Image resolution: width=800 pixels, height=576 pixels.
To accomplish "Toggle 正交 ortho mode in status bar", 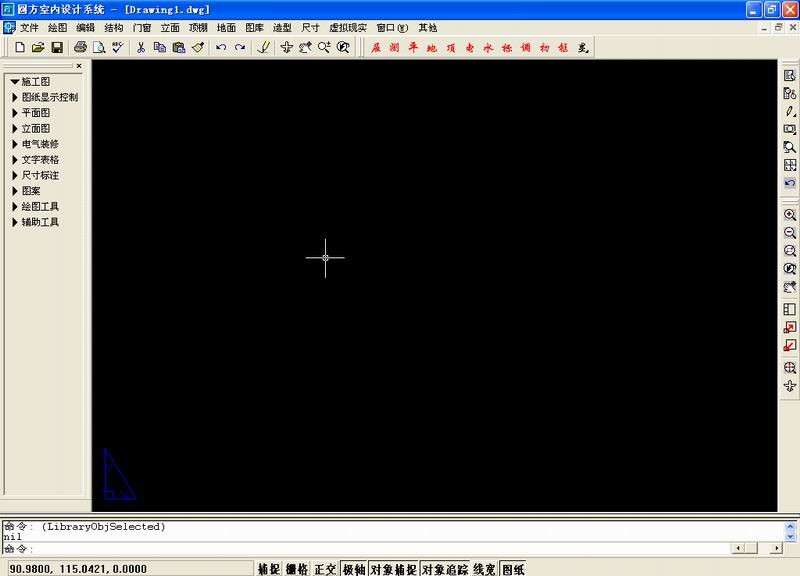I will (325, 569).
